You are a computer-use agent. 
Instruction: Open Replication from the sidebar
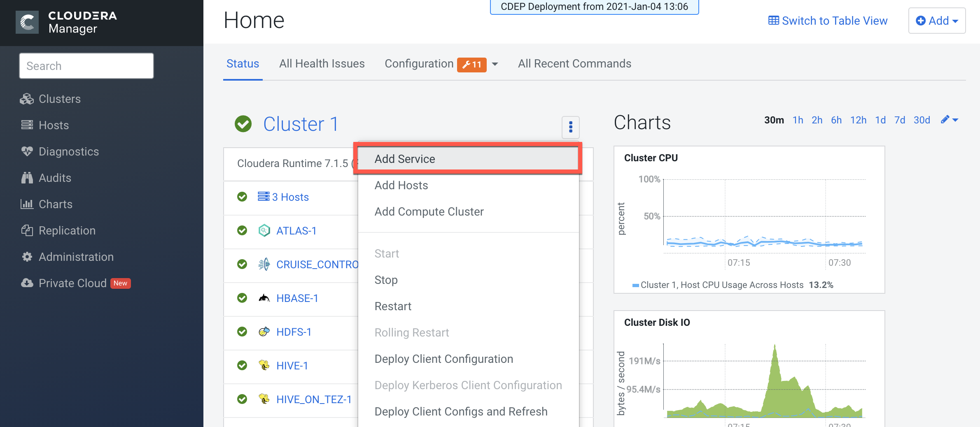(x=58, y=230)
